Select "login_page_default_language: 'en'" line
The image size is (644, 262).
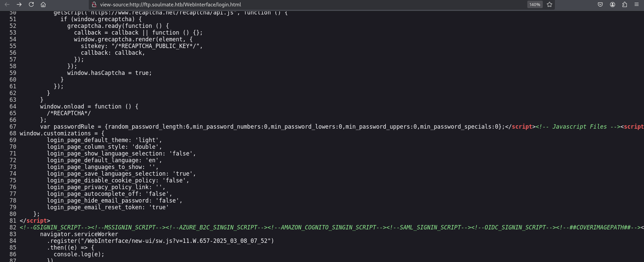click(x=104, y=160)
